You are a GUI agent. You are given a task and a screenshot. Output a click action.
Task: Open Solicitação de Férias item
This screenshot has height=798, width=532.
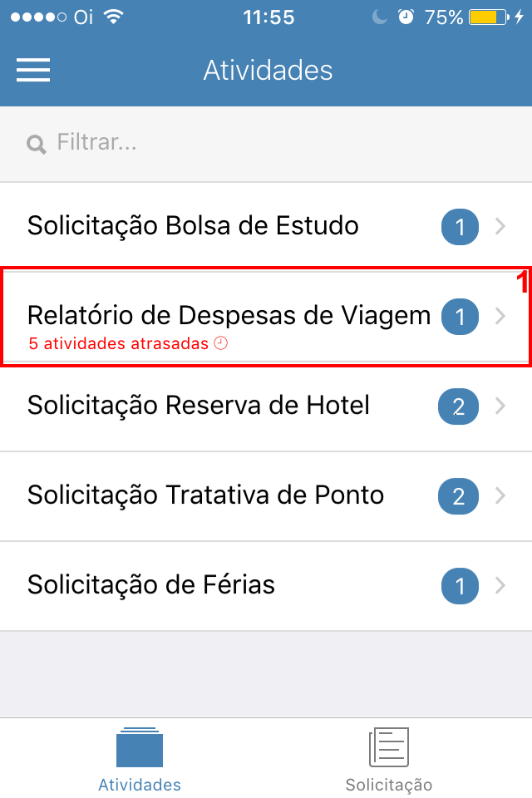[266, 586]
